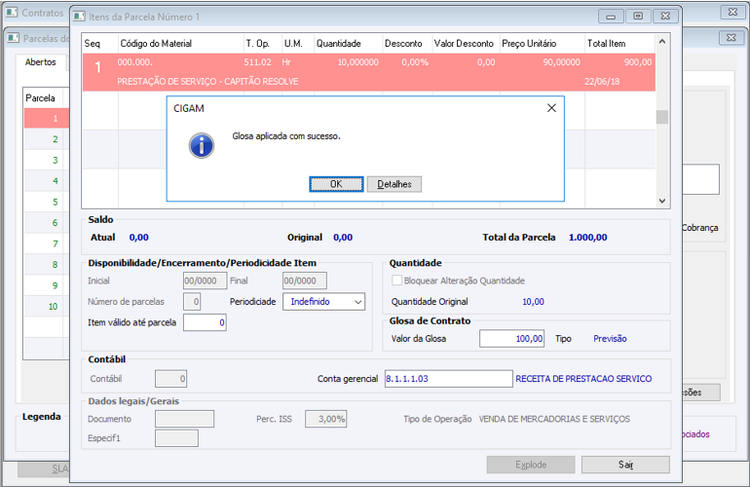Select item row with Seq 1

[369, 72]
